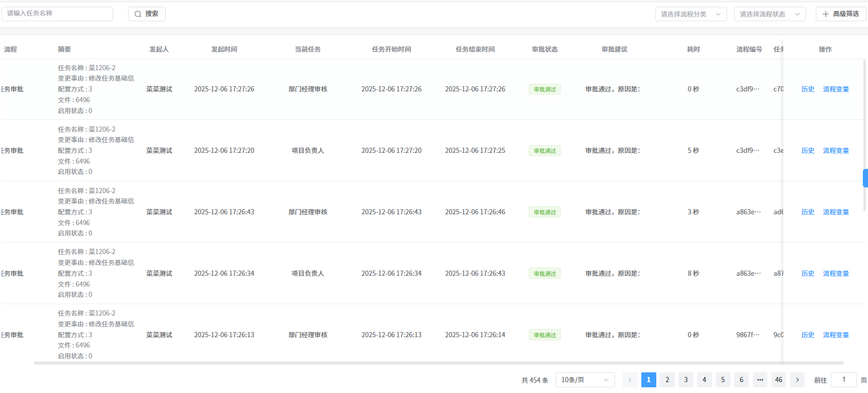Image resolution: width=868 pixels, height=393 pixels.
Task: Open 历史 for the first row
Action: (x=808, y=89)
